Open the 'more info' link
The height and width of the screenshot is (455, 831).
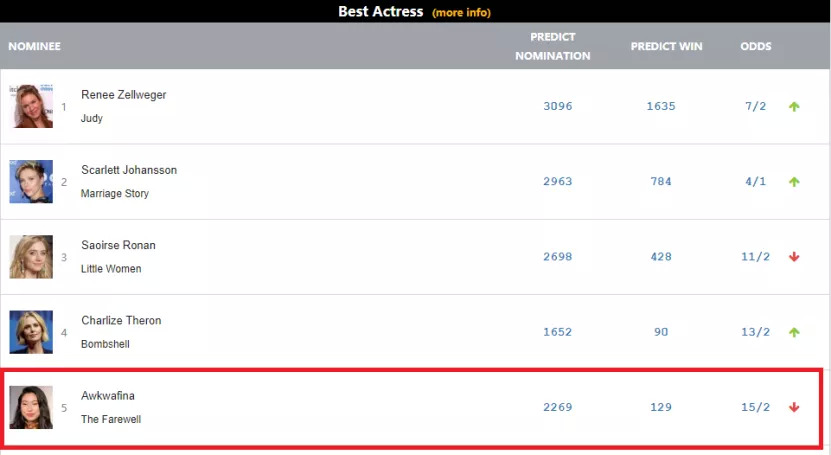pyautogui.click(x=461, y=13)
